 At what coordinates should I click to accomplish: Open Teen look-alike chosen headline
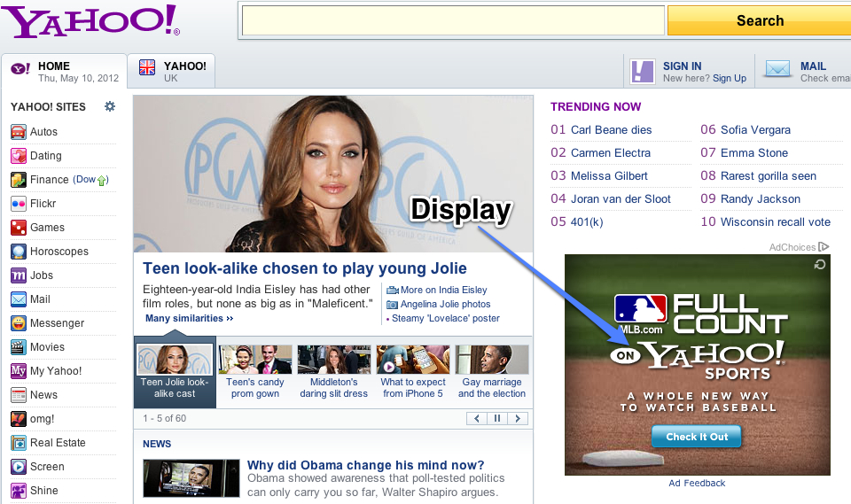(304, 268)
